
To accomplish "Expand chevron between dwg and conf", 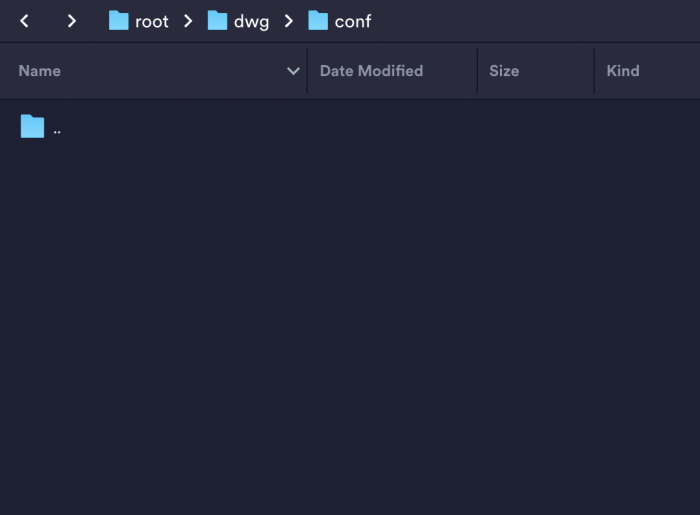I will click(288, 21).
